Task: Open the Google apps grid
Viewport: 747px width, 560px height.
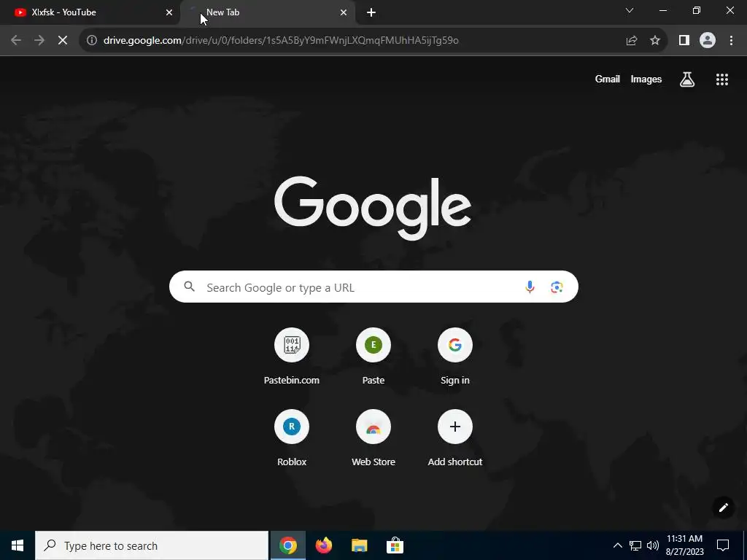Action: 722,79
